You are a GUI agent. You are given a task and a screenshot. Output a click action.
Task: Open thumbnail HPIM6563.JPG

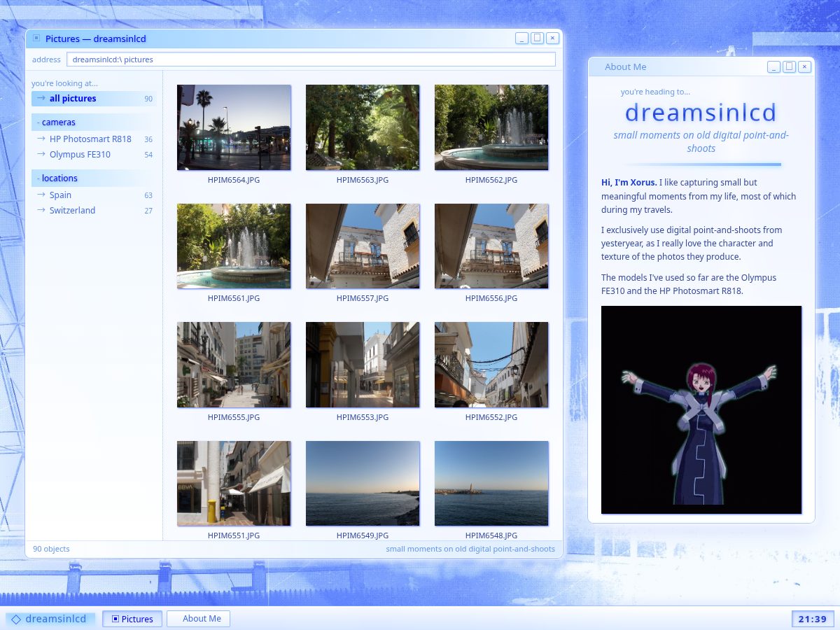coord(363,127)
